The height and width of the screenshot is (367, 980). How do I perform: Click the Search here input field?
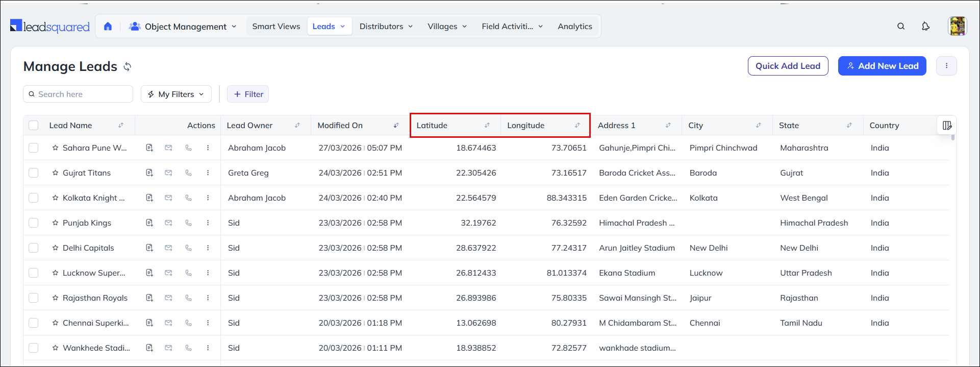coord(78,94)
